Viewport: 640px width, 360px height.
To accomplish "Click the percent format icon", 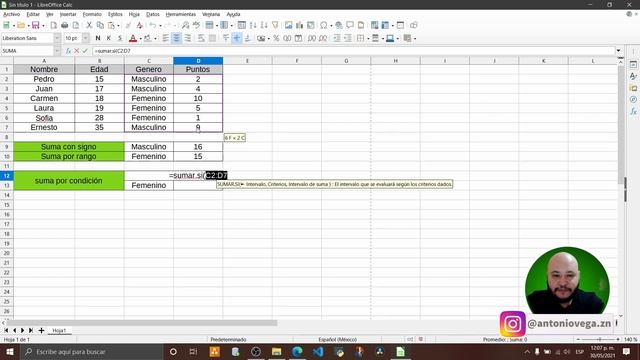I will tap(276, 38).
